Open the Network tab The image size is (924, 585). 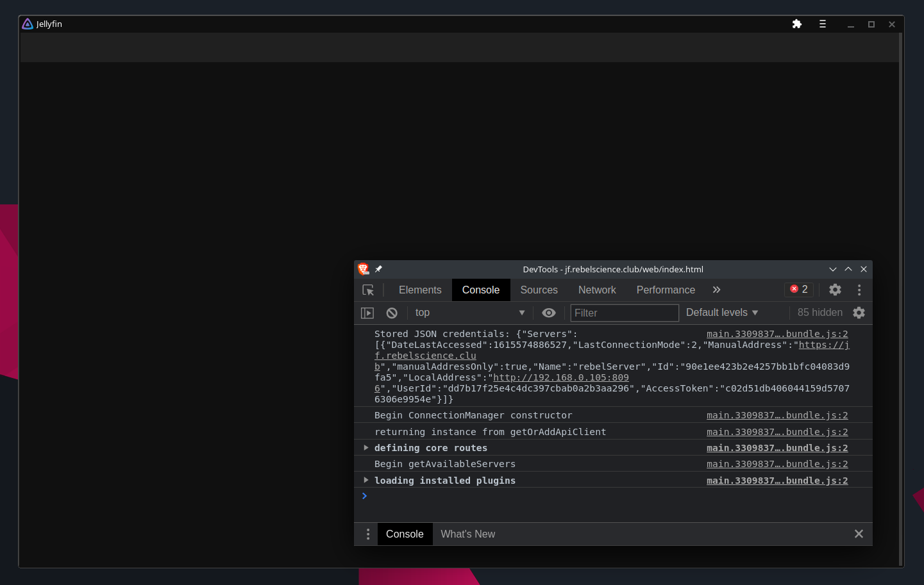coord(597,290)
